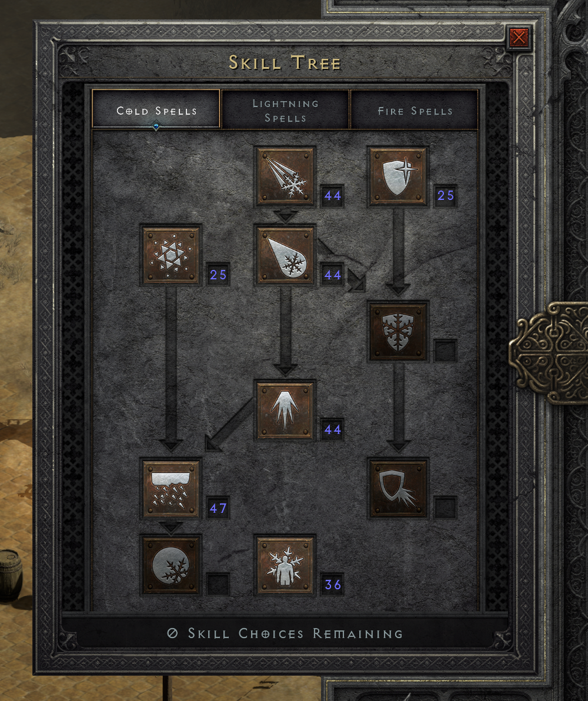Image resolution: width=588 pixels, height=701 pixels.
Task: Open the Lightning Spells tab
Action: pos(285,110)
